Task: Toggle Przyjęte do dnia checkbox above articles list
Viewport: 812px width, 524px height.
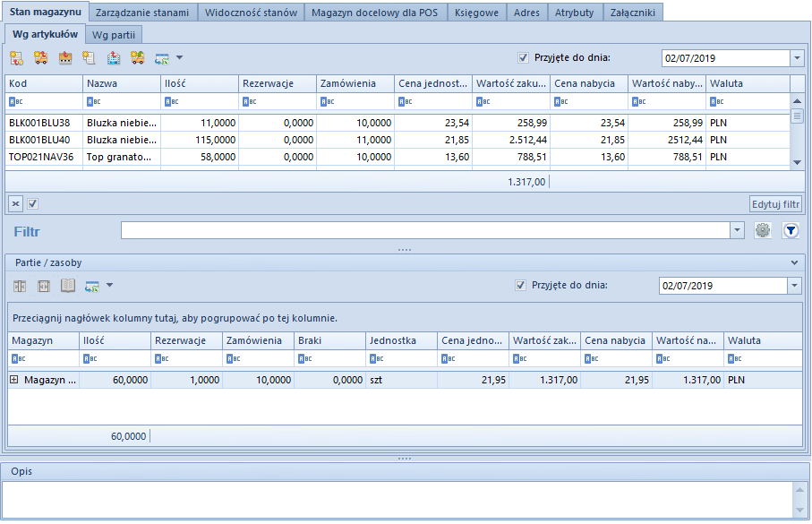Action: (x=523, y=58)
